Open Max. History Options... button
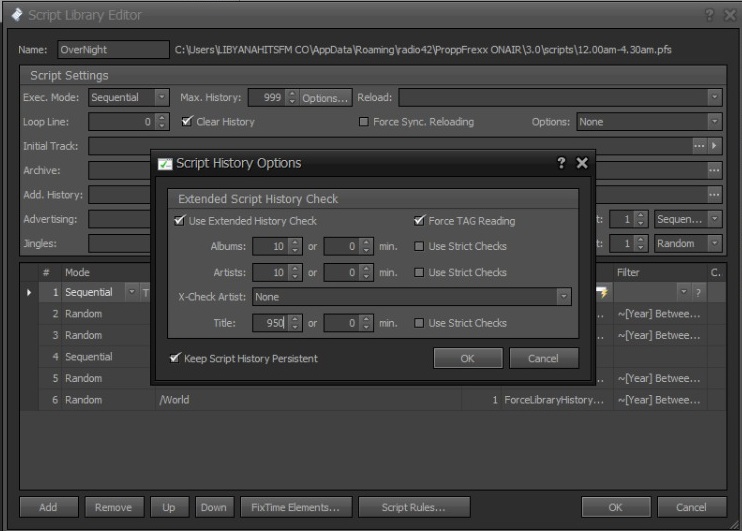The height and width of the screenshot is (531, 742). coord(326,97)
